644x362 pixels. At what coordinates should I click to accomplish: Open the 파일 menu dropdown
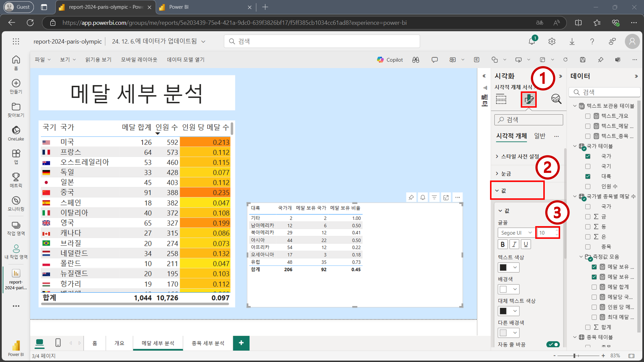click(42, 60)
